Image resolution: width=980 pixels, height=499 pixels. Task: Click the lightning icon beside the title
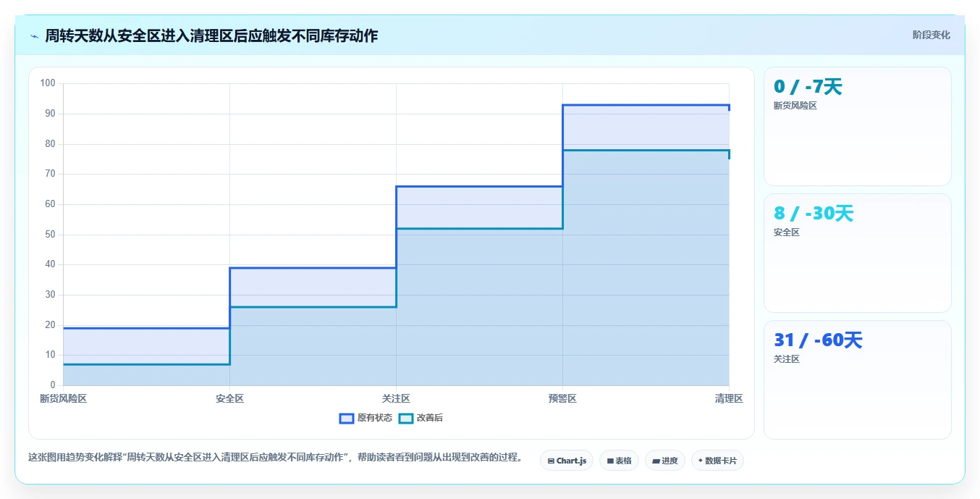coord(34,36)
